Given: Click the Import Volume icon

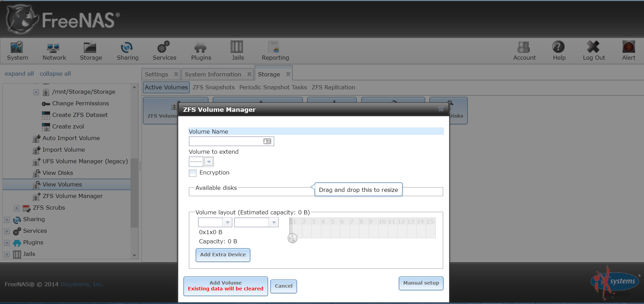Looking at the screenshot, I should coord(36,150).
